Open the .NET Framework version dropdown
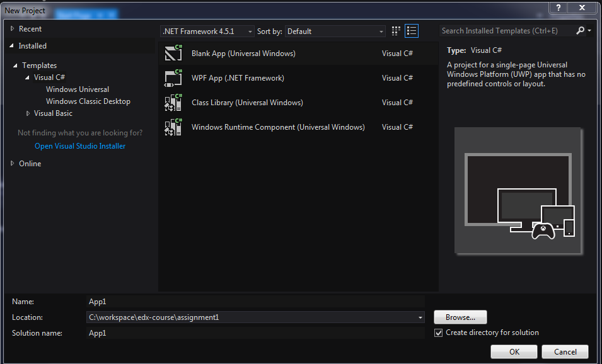 [250, 30]
